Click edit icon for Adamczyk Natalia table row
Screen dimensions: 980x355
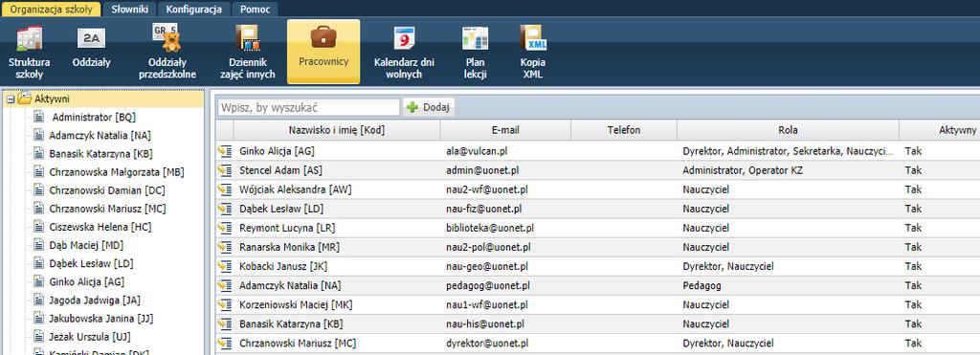coord(224,285)
